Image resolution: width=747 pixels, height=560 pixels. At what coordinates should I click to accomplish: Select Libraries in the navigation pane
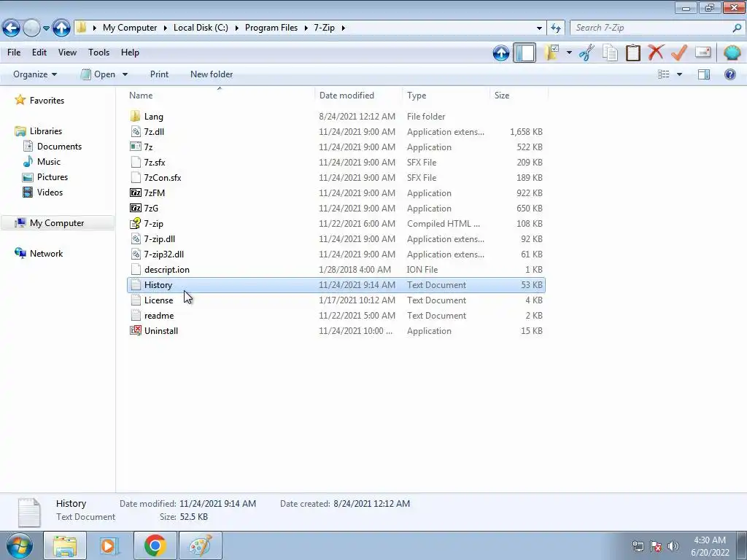46,131
